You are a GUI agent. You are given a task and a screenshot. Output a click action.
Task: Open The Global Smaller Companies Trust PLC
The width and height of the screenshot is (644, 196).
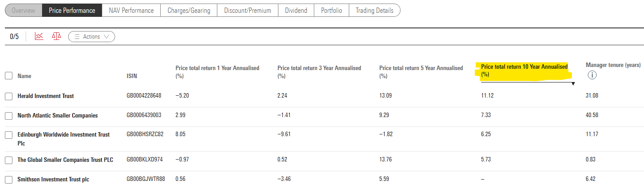(x=65, y=160)
